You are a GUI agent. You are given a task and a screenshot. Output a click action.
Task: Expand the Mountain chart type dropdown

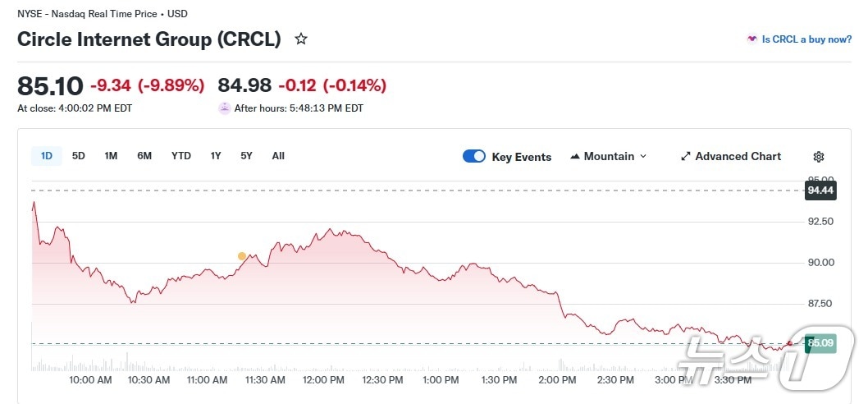point(643,156)
